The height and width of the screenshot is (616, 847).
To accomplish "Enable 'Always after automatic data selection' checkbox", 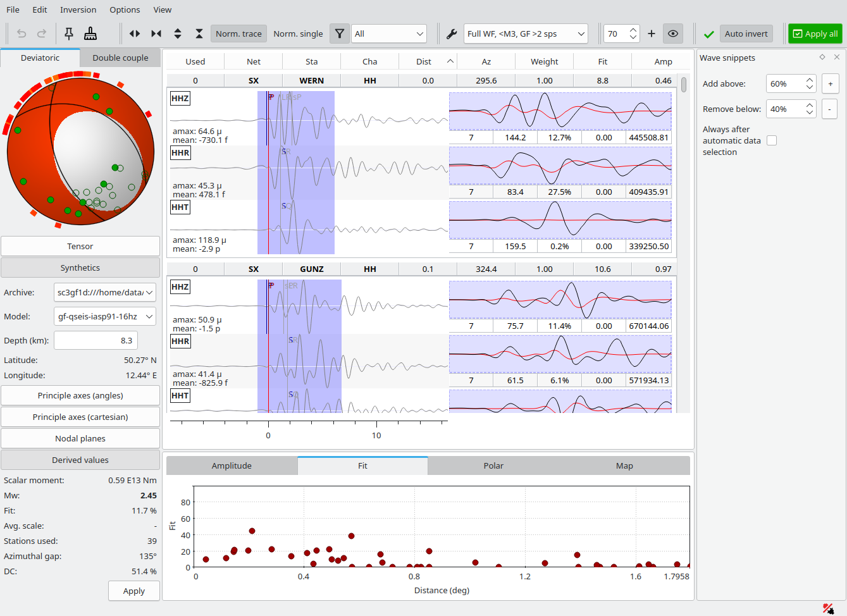I will click(772, 140).
